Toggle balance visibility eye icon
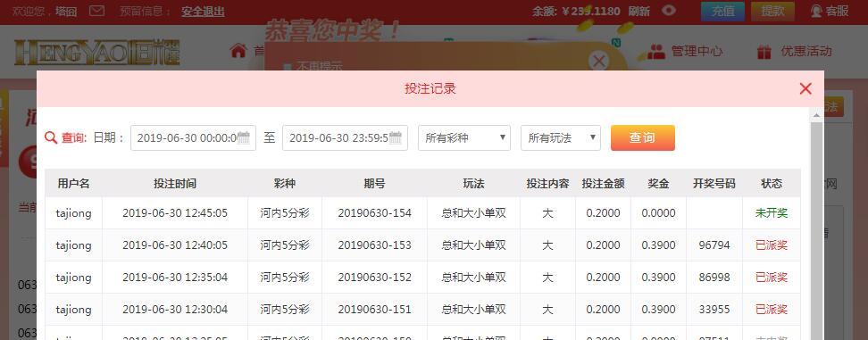This screenshot has height=340, width=868. point(669,10)
